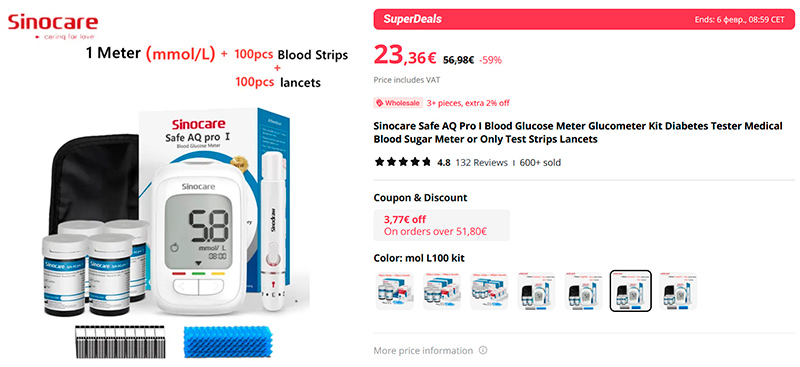
Task: Click the 4.8 rating score
Action: [444, 163]
